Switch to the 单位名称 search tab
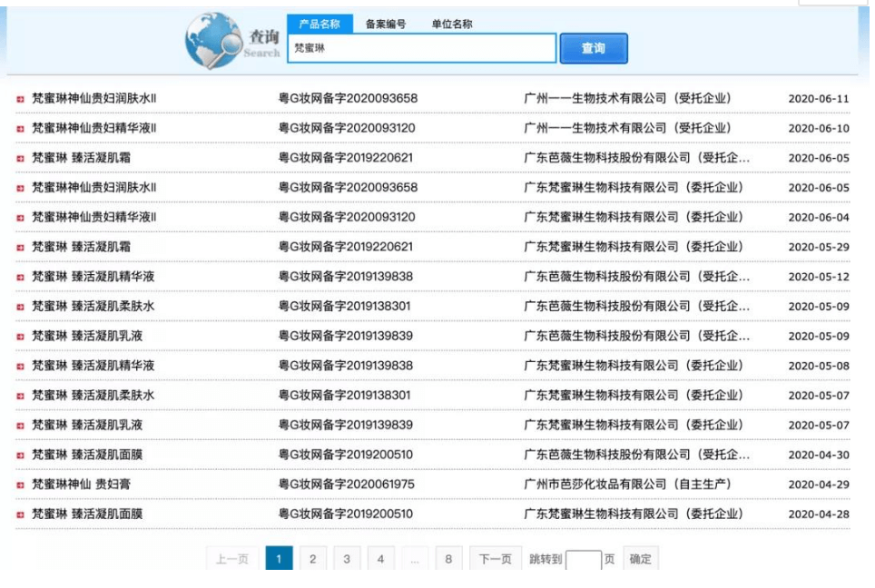Screen dimensions: 875x588 click(x=451, y=24)
